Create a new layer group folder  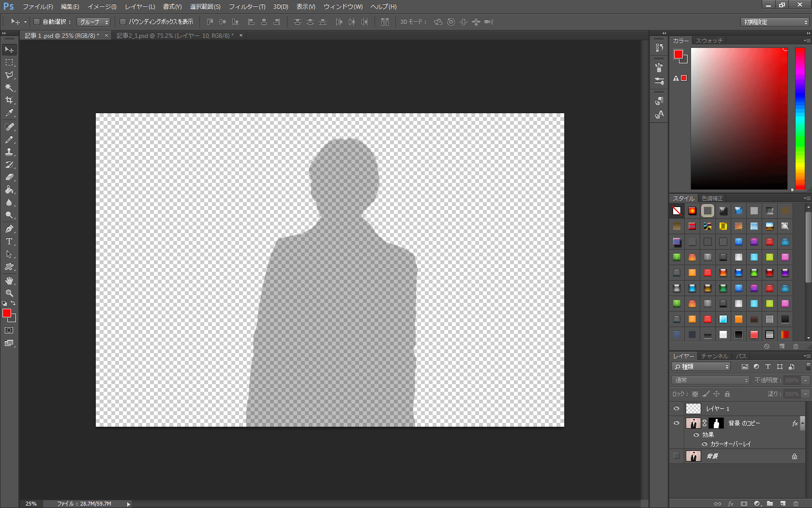769,504
